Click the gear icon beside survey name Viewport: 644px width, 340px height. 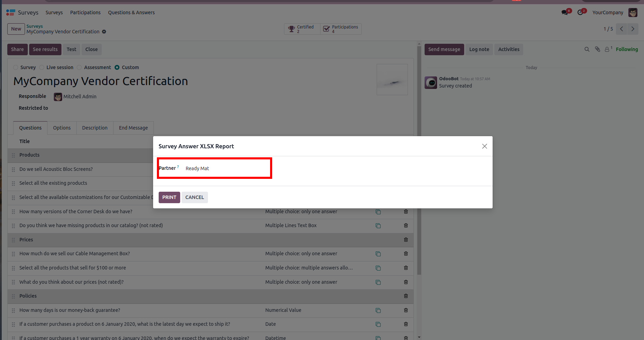(x=104, y=32)
